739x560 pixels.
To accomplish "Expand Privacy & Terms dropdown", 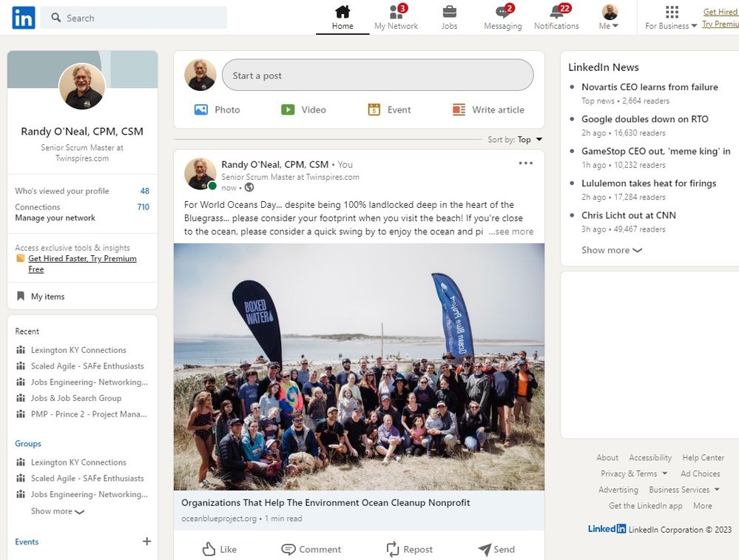I will [634, 473].
